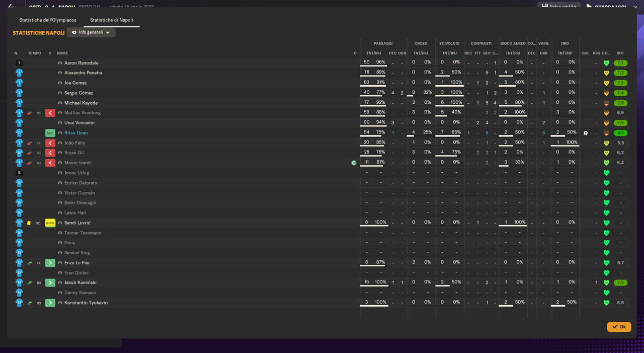
Task: Click substituted-on green arrow for Jakub Kamiński
Action: click(x=50, y=283)
